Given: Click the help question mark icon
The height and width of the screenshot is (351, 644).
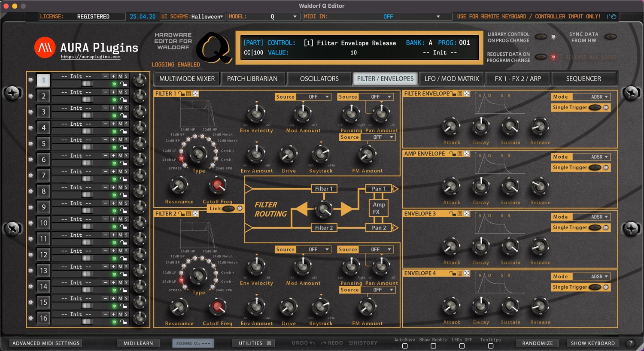Looking at the screenshot, I should (631, 343).
